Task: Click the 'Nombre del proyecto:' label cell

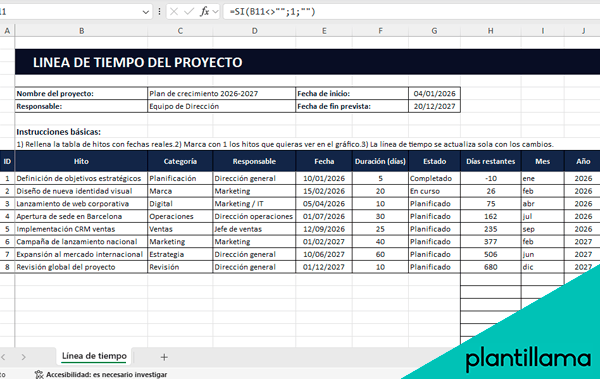Action: (x=81, y=93)
